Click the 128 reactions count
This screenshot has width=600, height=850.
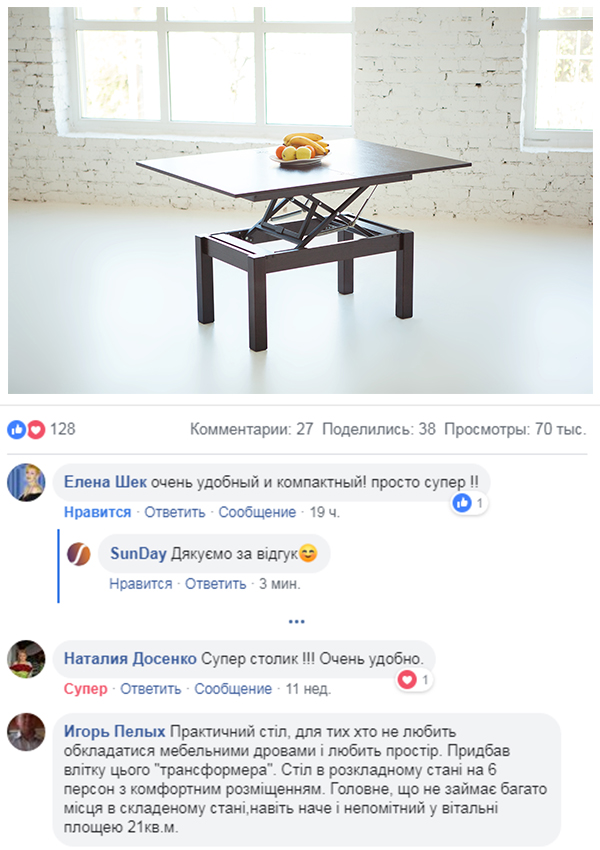click(63, 429)
